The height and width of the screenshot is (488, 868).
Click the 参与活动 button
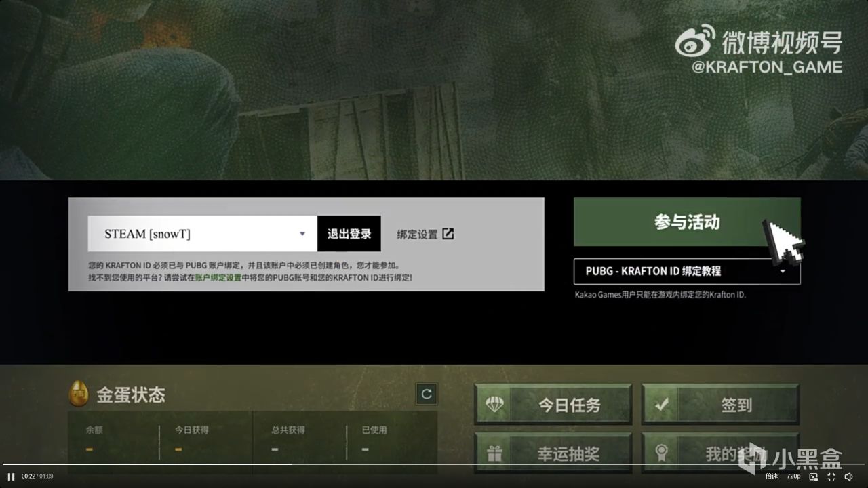coord(687,222)
